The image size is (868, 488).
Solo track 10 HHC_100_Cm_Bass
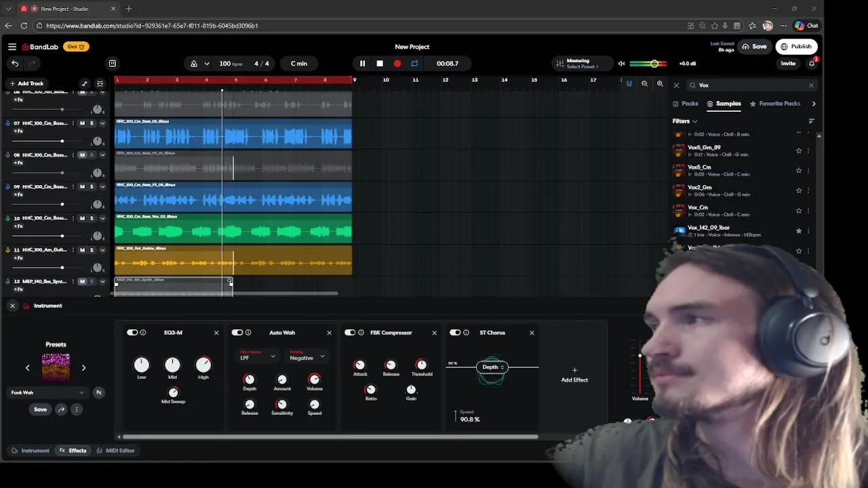(92, 218)
